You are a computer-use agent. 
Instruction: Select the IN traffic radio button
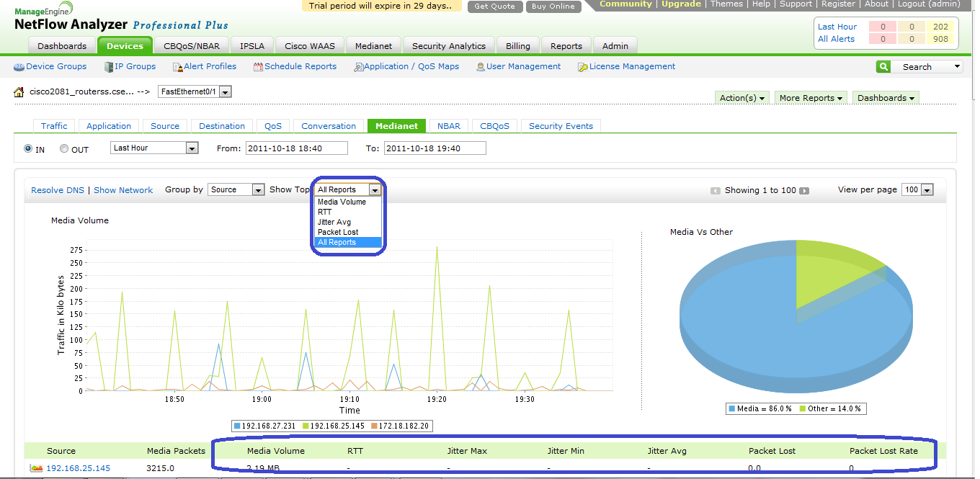28,149
